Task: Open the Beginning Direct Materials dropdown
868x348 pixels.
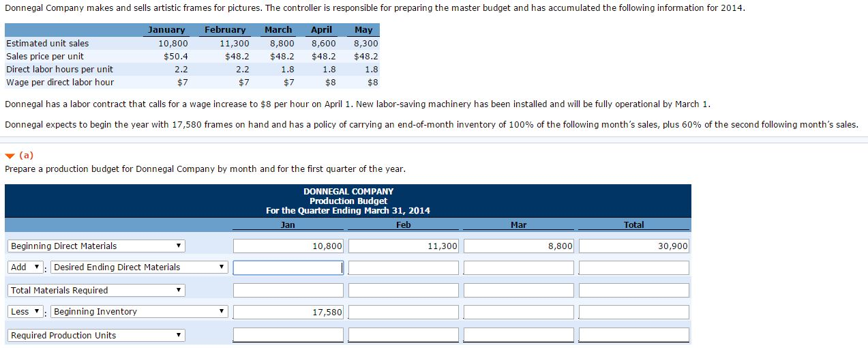Action: [x=96, y=246]
